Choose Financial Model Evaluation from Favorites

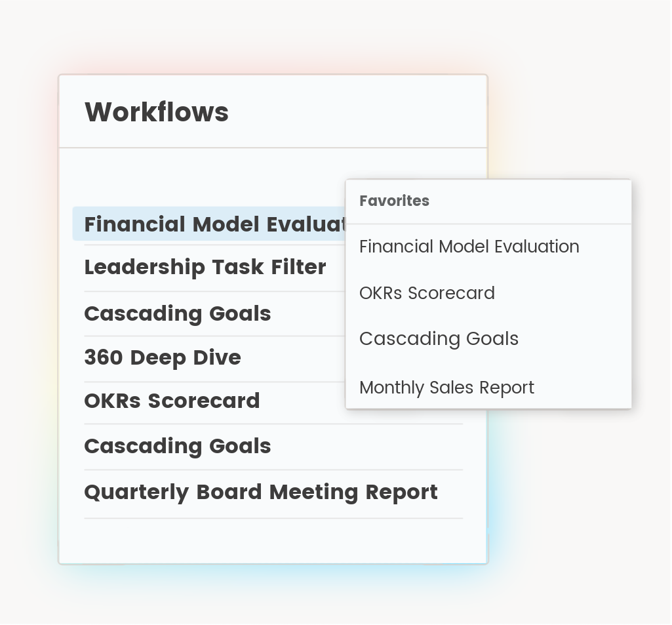click(469, 247)
